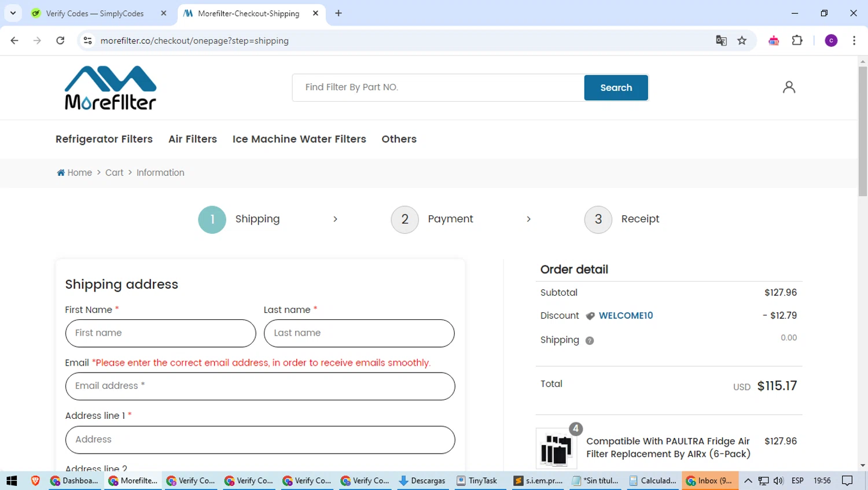The width and height of the screenshot is (868, 490).
Task: Click the subtotal value $127.96
Action: coord(781,293)
